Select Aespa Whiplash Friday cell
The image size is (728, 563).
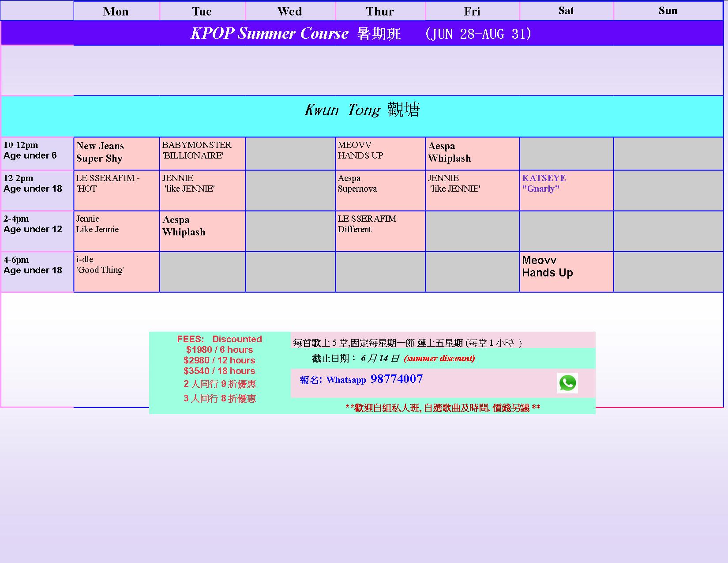473,153
